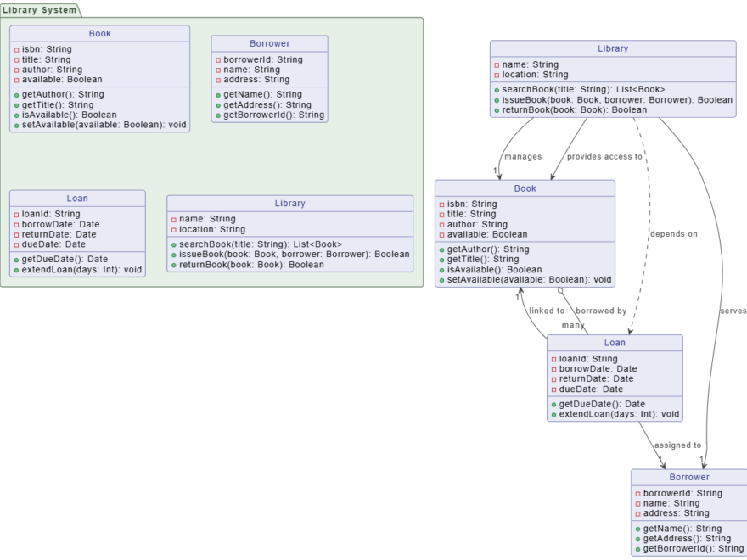Screen dimensions: 747x560
Task: Click the serves label beside the curved arrow
Action: coord(733,311)
